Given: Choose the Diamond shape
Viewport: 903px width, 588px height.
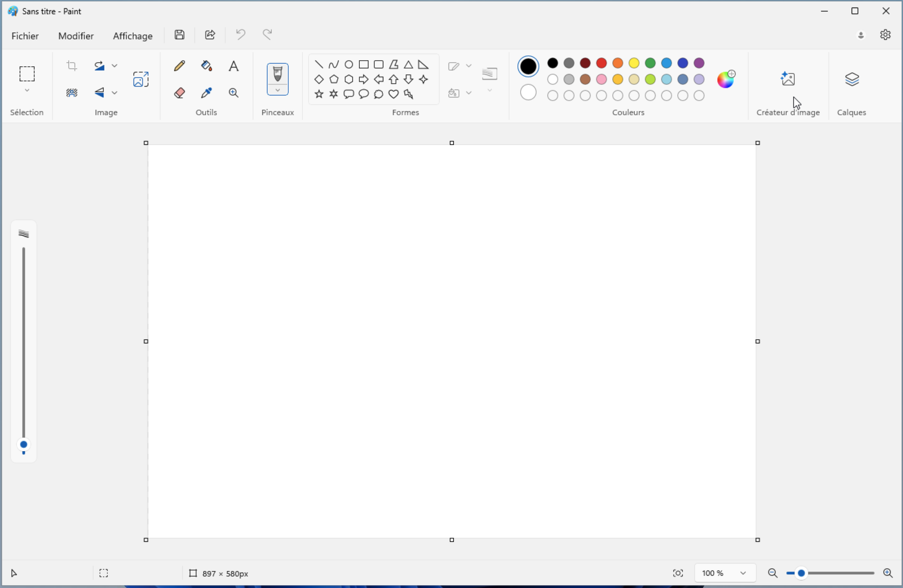Looking at the screenshot, I should point(319,79).
